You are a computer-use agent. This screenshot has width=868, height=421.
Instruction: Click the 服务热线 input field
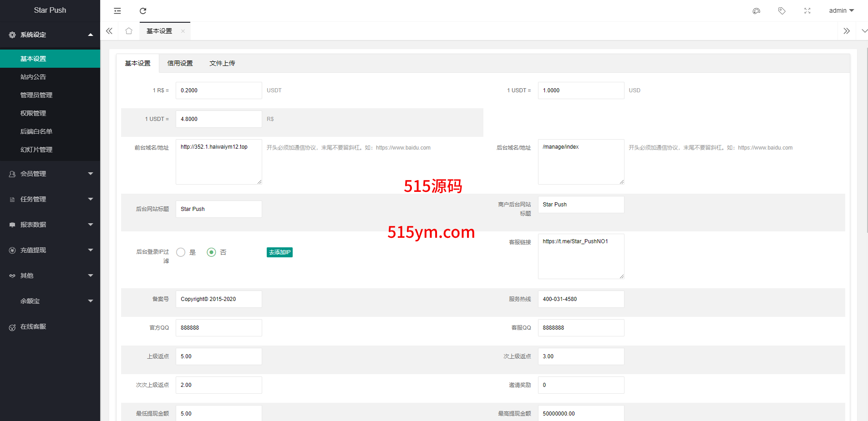point(581,299)
